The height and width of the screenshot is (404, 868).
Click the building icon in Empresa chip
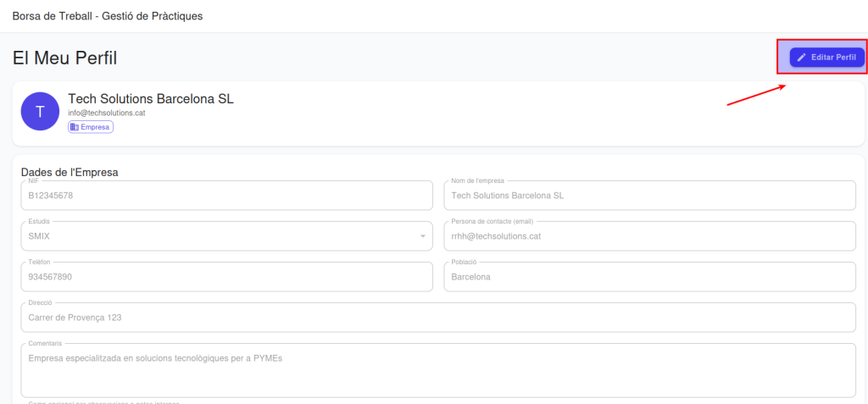pyautogui.click(x=75, y=127)
